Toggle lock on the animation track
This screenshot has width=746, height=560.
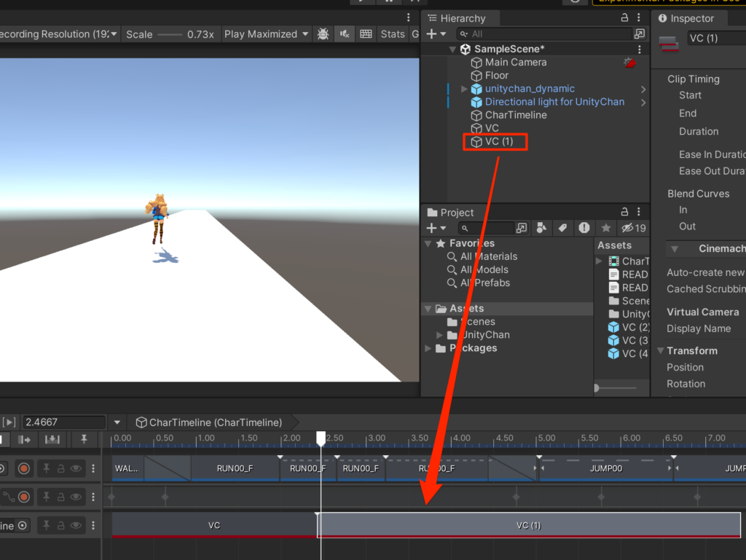61,469
